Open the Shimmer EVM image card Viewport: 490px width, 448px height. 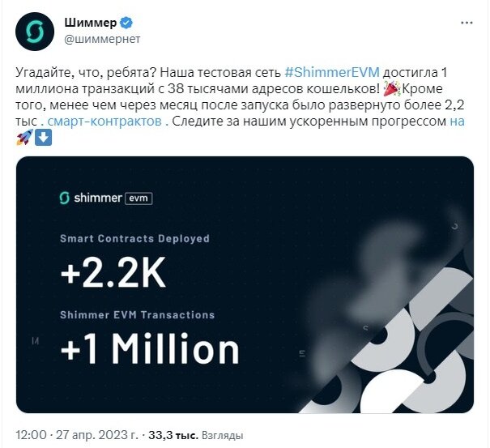[245, 284]
